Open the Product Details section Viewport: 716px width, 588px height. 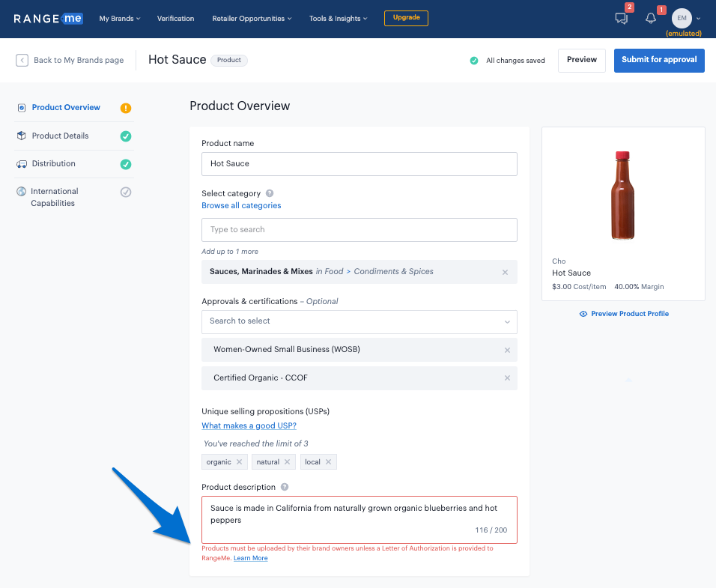[60, 136]
